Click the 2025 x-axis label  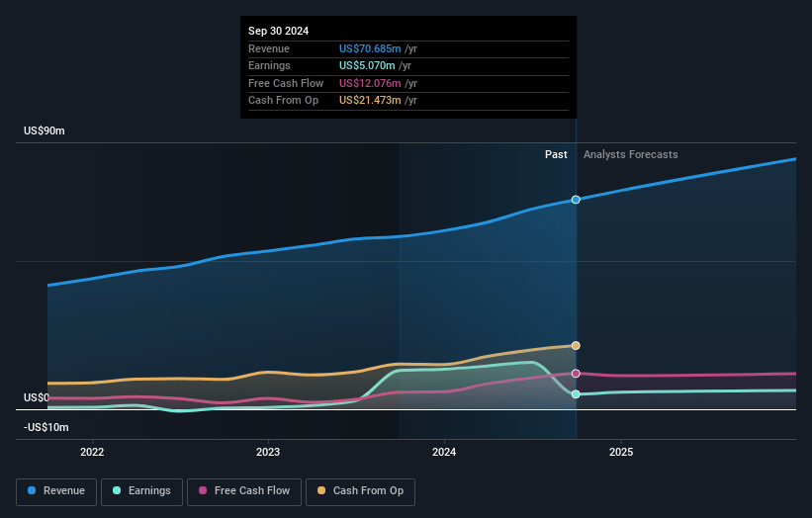(x=621, y=452)
